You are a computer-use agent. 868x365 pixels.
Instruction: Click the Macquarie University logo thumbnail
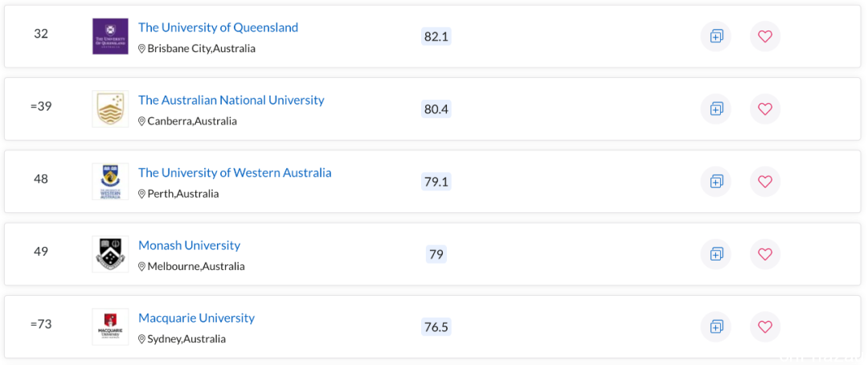coord(110,326)
